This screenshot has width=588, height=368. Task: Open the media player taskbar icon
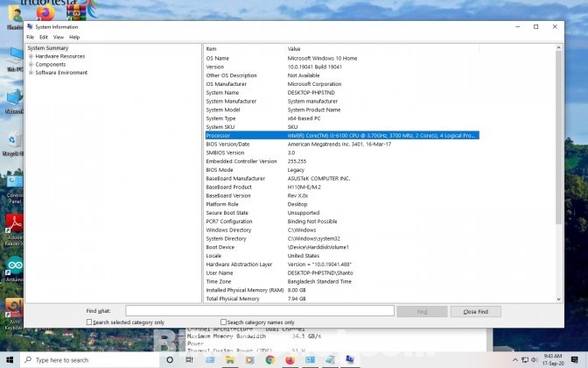tap(249, 360)
